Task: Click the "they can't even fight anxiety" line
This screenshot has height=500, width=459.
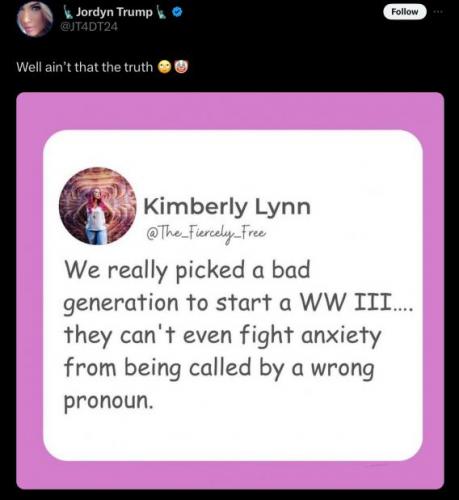Action: pyautogui.click(x=222, y=335)
